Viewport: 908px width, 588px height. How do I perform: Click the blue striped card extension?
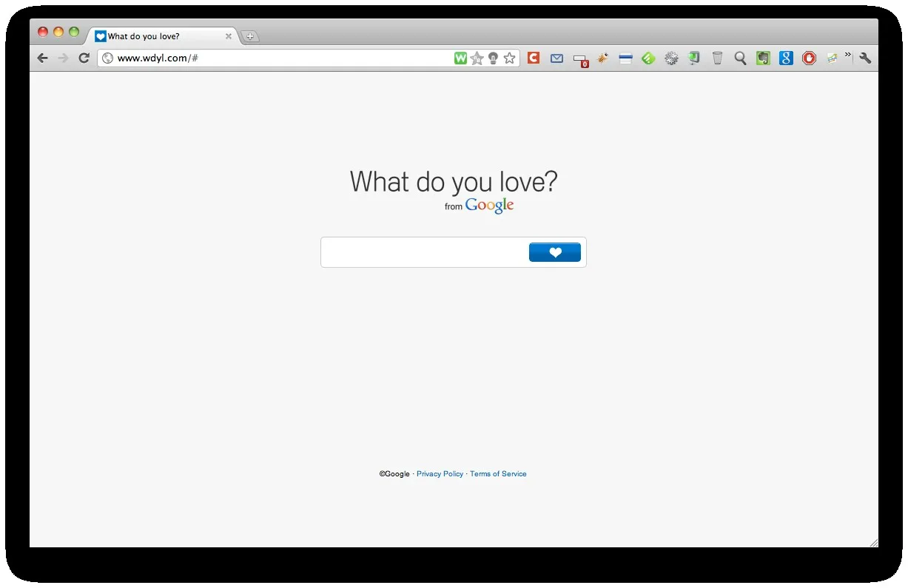point(625,58)
